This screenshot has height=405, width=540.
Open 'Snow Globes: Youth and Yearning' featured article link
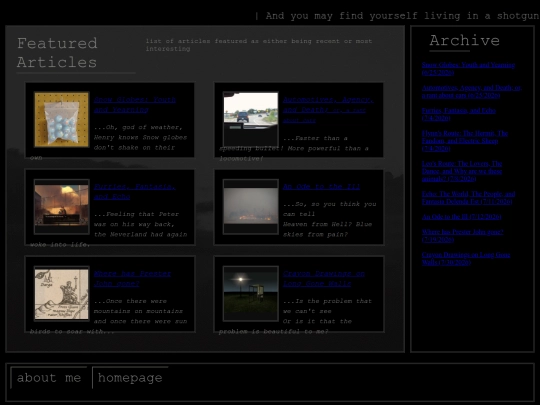click(x=135, y=105)
